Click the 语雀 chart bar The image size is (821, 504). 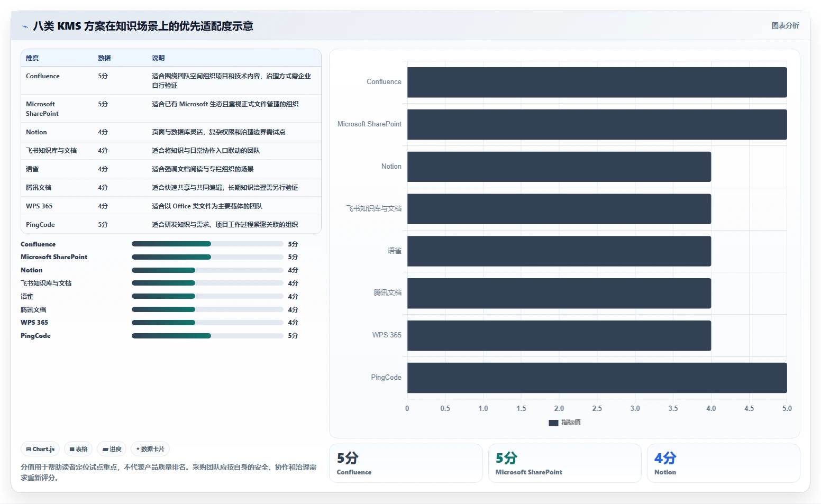click(x=559, y=251)
